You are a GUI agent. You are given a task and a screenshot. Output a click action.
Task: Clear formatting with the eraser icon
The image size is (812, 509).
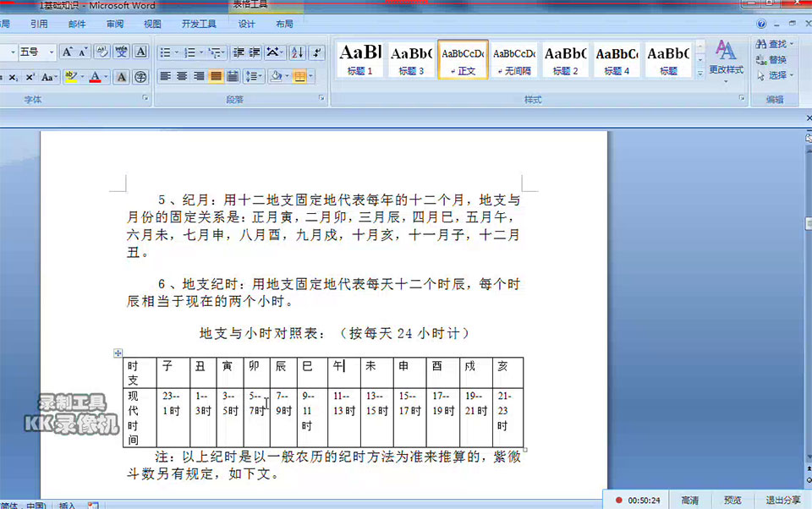point(102,52)
